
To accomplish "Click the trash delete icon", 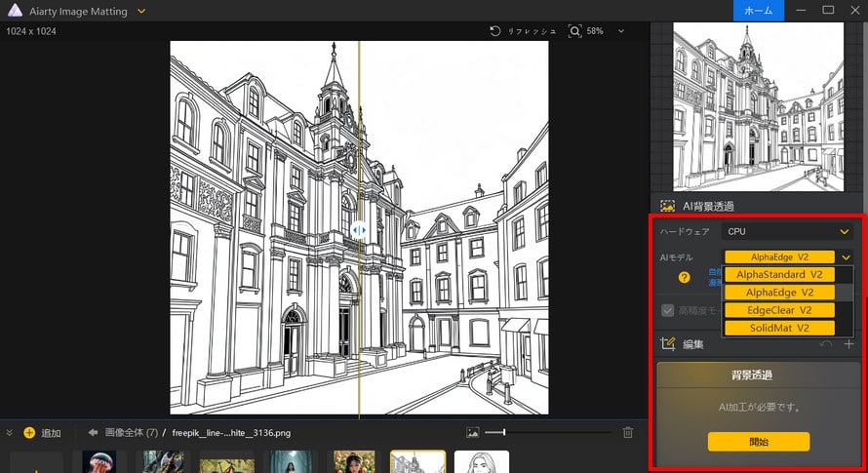I will 628,432.
